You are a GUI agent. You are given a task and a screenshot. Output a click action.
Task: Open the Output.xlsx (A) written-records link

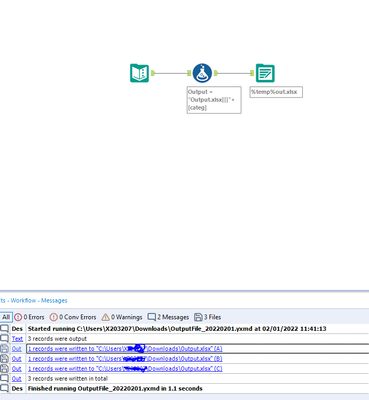125,349
